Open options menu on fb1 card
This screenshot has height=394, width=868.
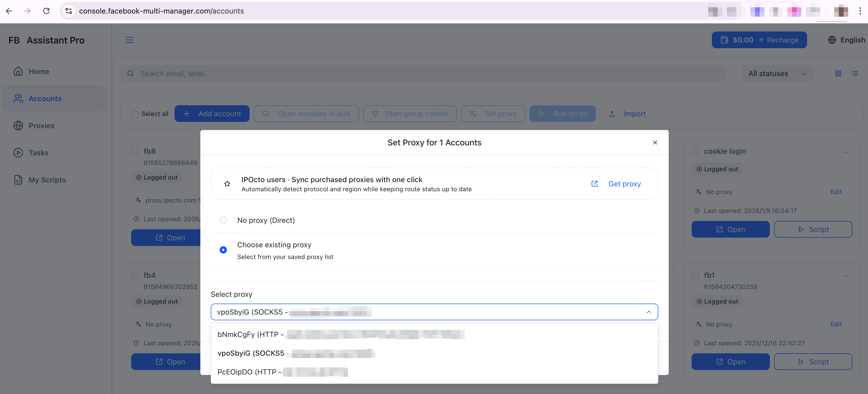pyautogui.click(x=846, y=276)
